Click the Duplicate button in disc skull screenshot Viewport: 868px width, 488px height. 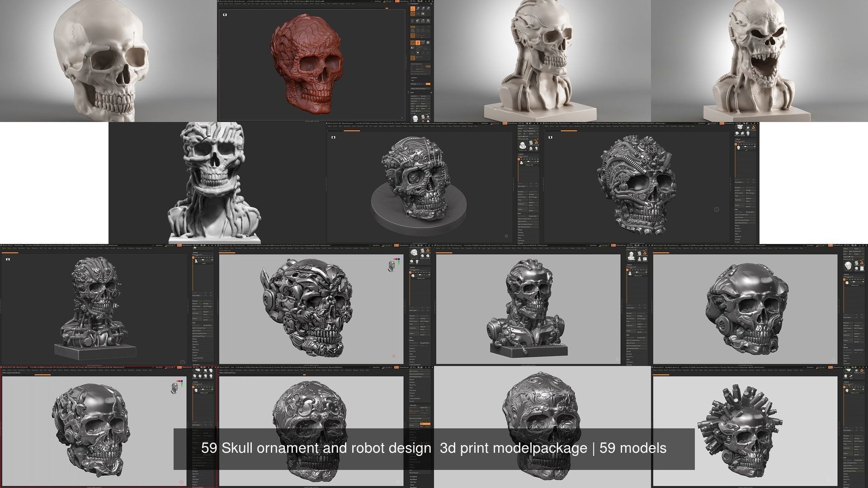coord(522,204)
